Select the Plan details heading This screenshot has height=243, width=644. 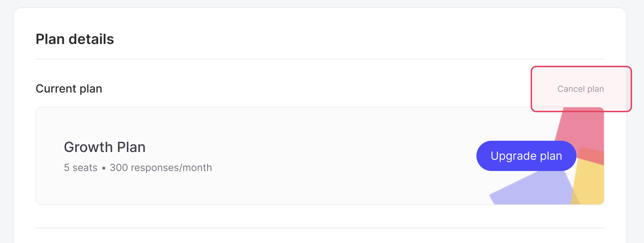click(75, 39)
